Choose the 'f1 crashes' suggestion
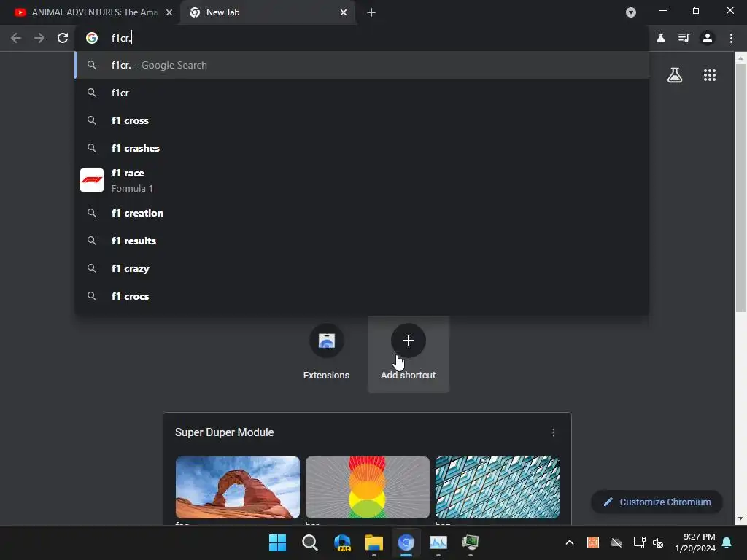 pos(362,148)
